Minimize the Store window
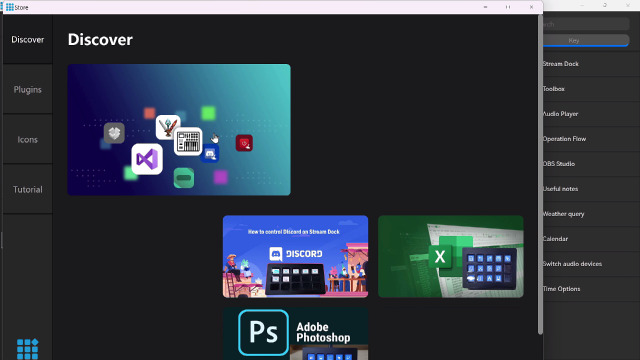This screenshot has width=640, height=360. [x=485, y=7]
